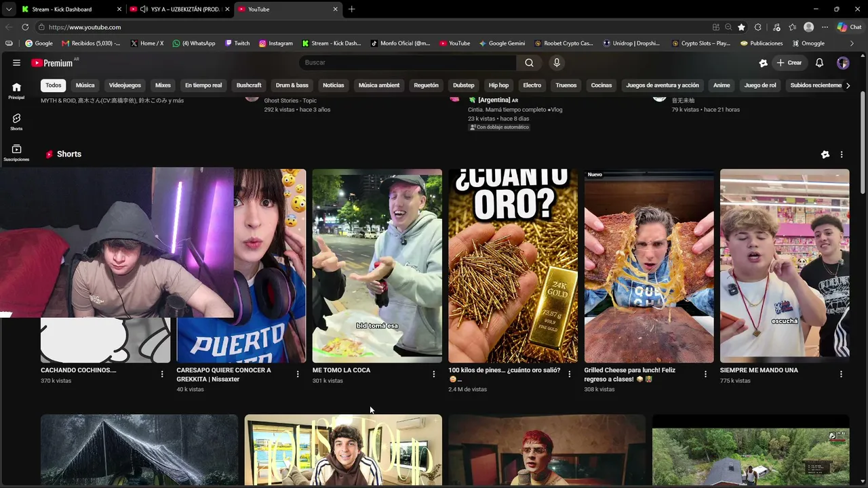
Task: Open the Omoggle bookmark
Action: point(808,43)
